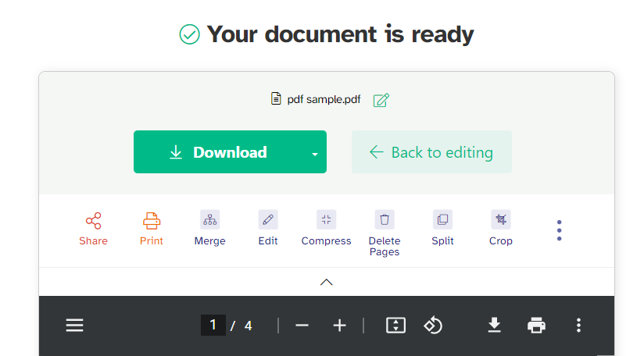
Task: Toggle fit to page view
Action: pos(396,326)
